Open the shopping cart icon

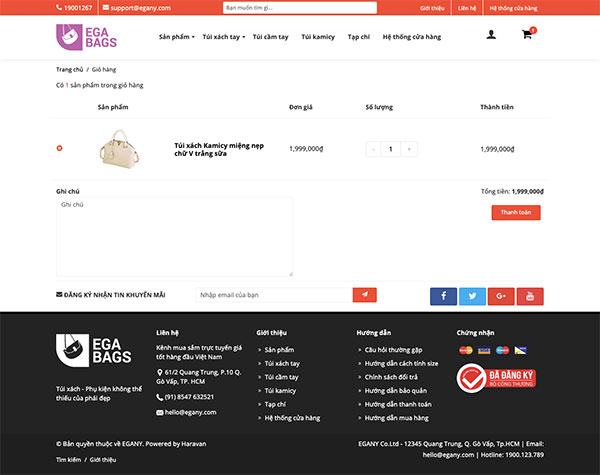[x=528, y=34]
